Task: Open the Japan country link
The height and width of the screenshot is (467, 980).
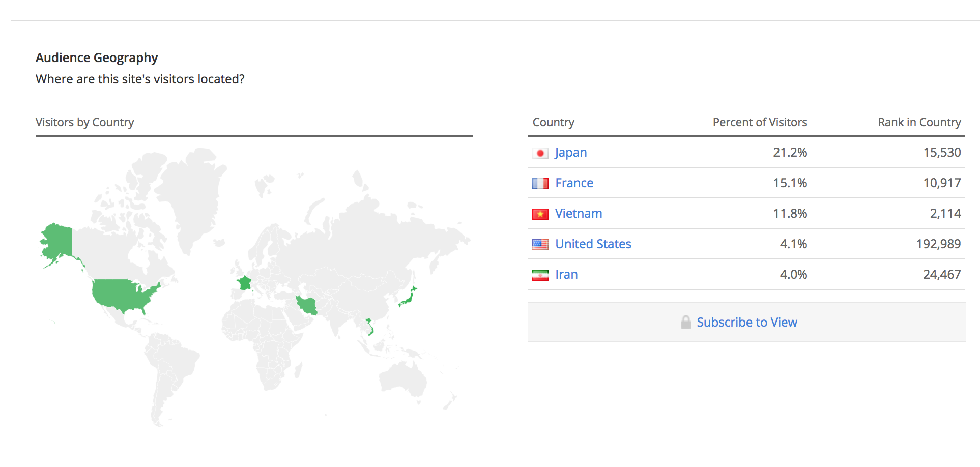Action: tap(570, 153)
